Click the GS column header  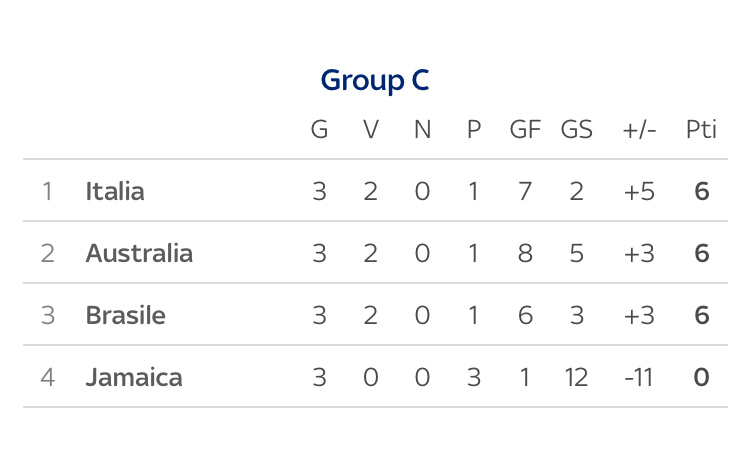(x=576, y=129)
